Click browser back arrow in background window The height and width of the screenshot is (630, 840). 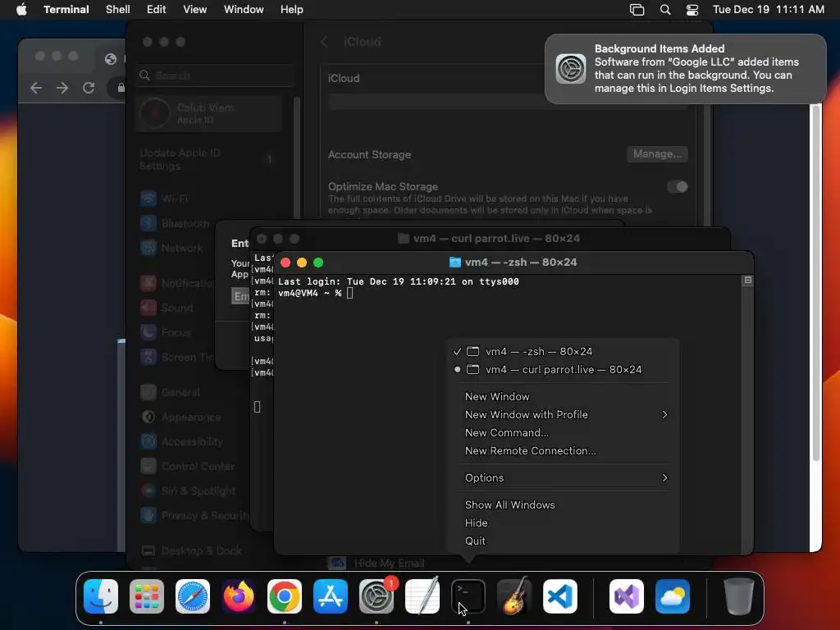[36, 88]
